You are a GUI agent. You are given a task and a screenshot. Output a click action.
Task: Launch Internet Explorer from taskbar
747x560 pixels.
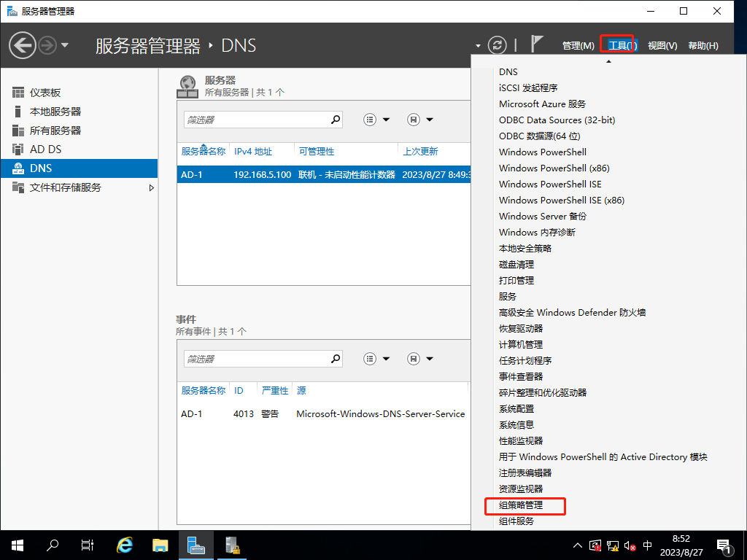click(x=125, y=545)
